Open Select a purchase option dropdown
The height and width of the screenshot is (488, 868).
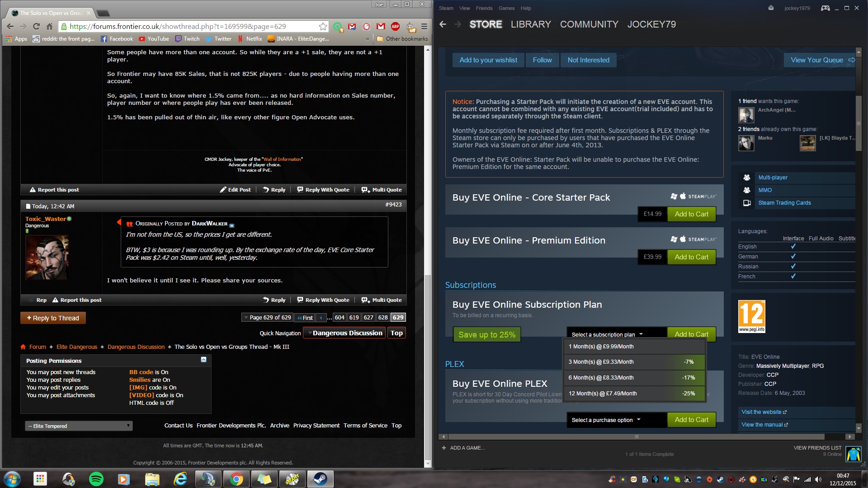point(617,420)
